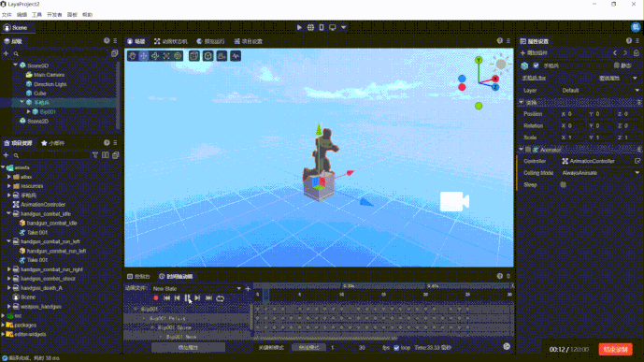Open the New State animation file dropdown
Viewport: 644px width, 362px height.
[x=196, y=288]
